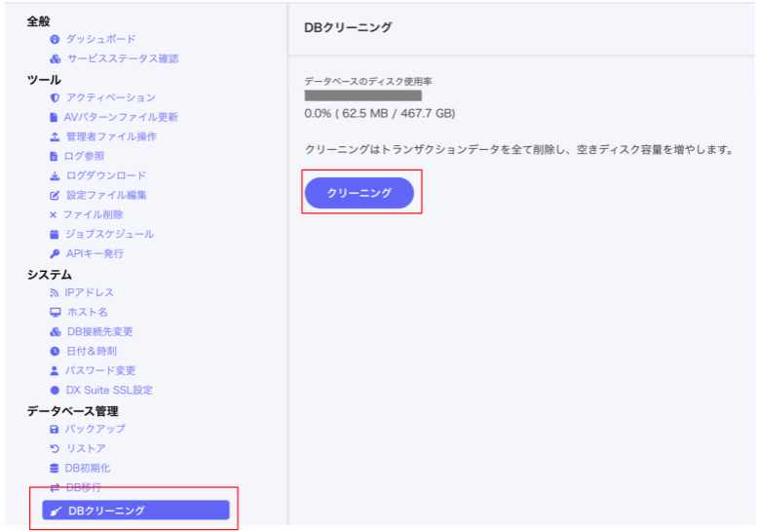Click the dashboard icon beside ダッシュボード
This screenshot has width=759, height=532.
55,39
